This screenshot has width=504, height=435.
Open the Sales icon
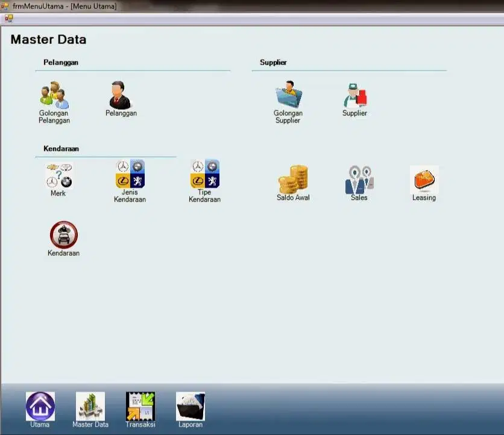click(359, 180)
